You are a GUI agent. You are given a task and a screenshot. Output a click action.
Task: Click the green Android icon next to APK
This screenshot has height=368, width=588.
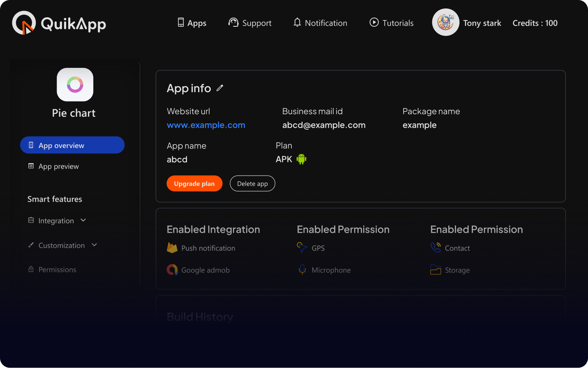302,159
